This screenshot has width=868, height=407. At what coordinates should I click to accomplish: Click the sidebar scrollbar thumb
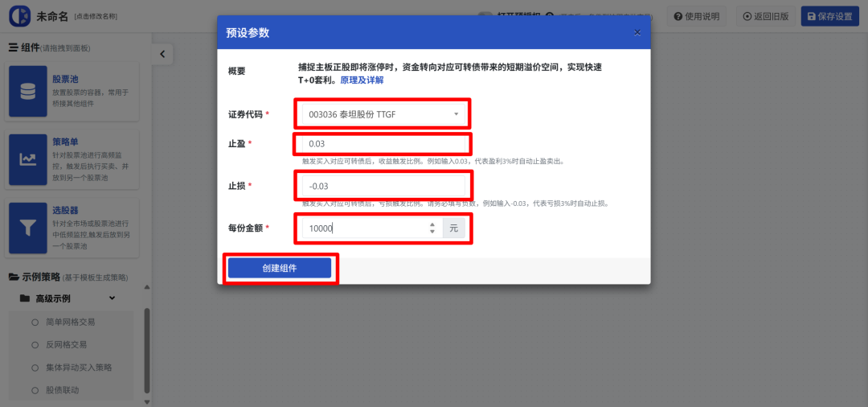click(147, 350)
